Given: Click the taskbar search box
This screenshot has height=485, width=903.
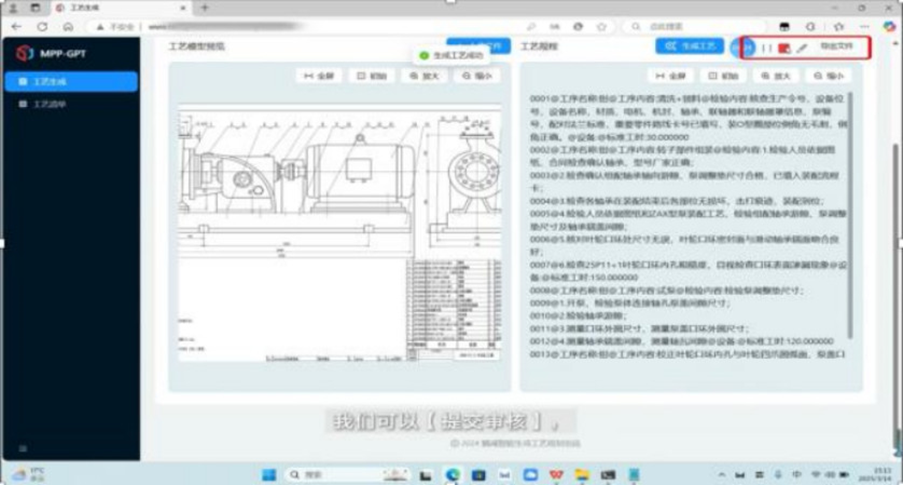Looking at the screenshot, I should click(347, 475).
